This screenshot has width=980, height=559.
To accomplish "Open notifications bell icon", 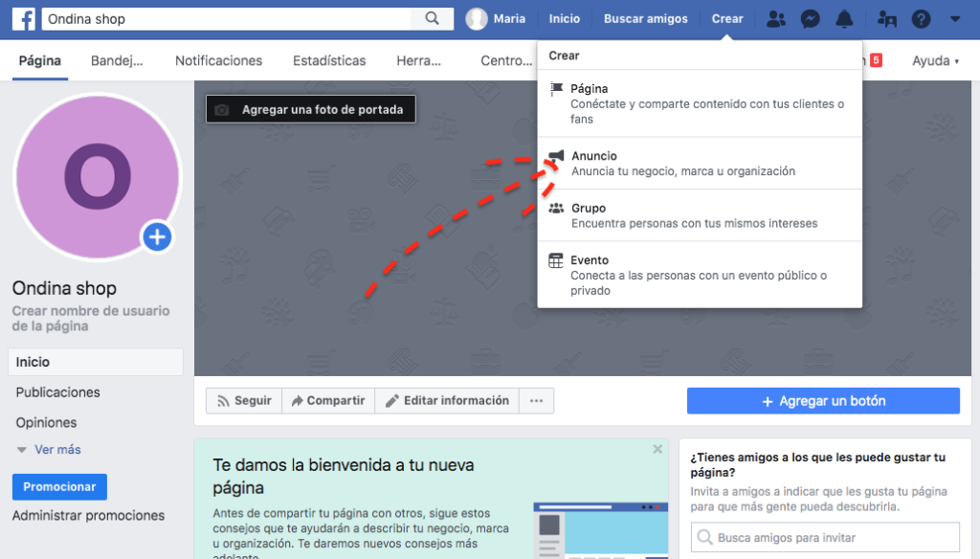I will pyautogui.click(x=844, y=19).
